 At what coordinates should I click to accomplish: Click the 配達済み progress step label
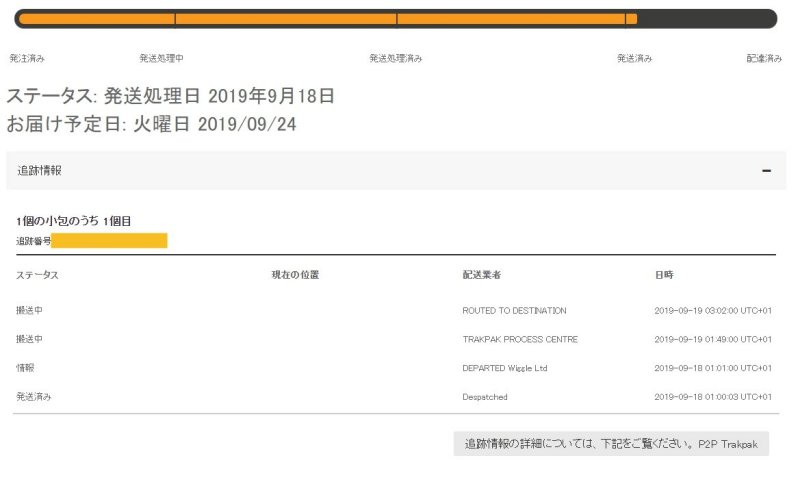click(764, 59)
